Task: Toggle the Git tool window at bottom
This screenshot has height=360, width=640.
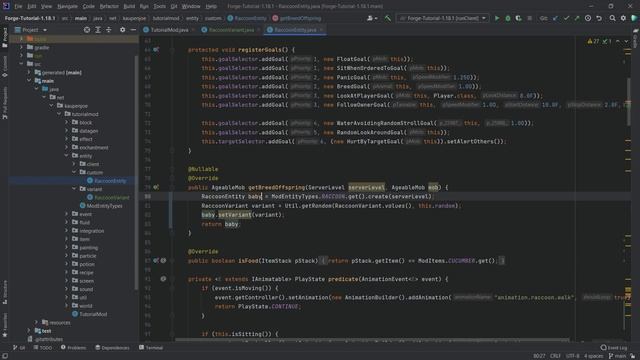Action: pyautogui.click(x=19, y=348)
